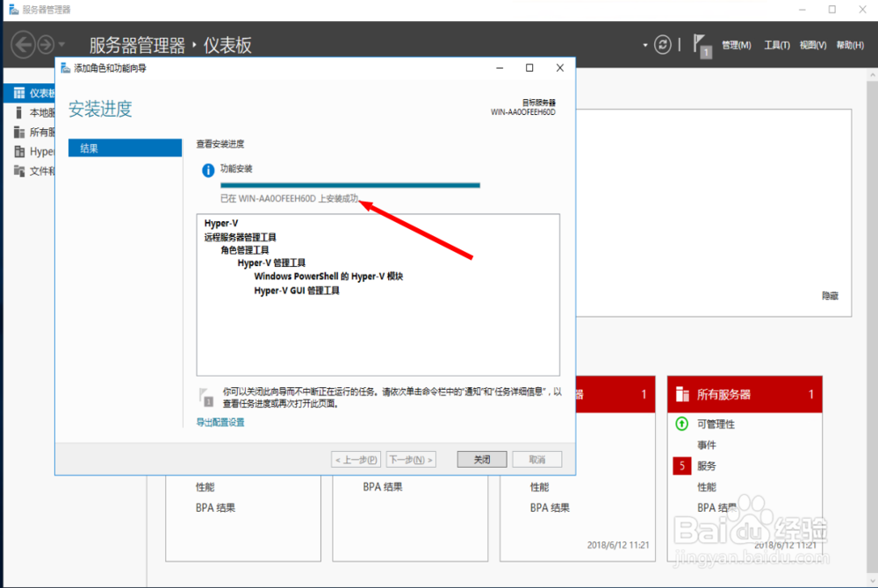Select the local server sidebar item

coord(30,112)
